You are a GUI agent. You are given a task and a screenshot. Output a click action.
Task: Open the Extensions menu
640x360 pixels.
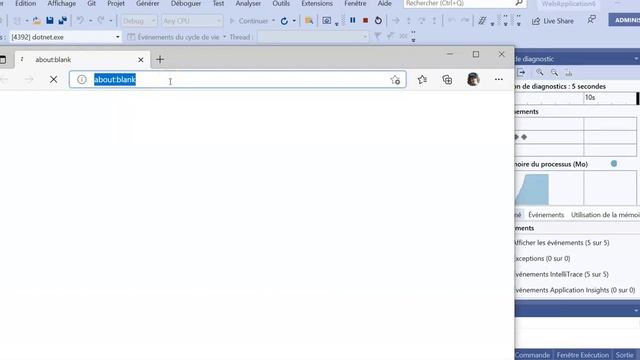pos(317,3)
